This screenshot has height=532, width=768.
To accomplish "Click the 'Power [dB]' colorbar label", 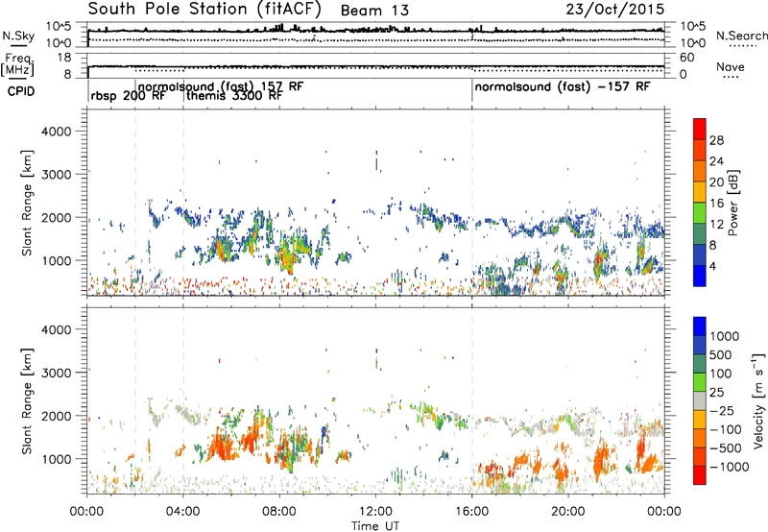I will coord(732,203).
